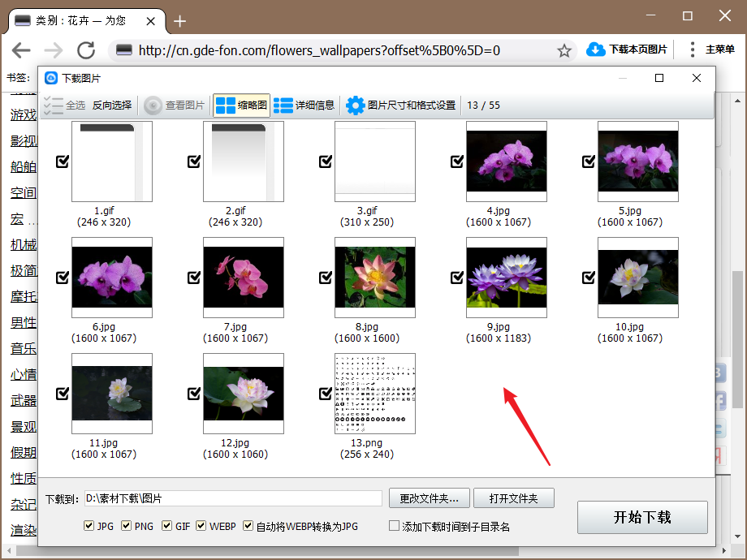The image size is (747, 560).
Task: Toggle the GIF format checkbox
Action: click(x=166, y=526)
